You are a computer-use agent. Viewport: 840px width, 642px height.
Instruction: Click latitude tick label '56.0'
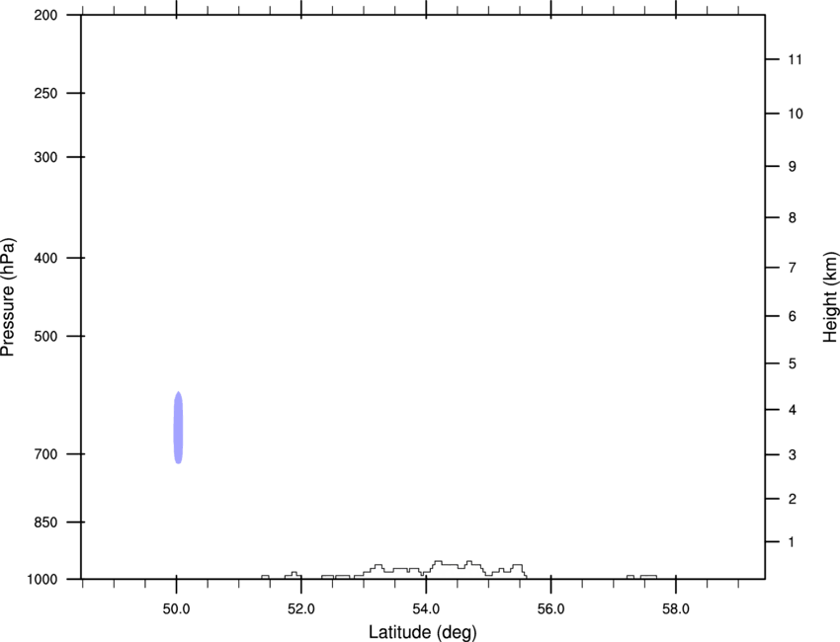550,609
